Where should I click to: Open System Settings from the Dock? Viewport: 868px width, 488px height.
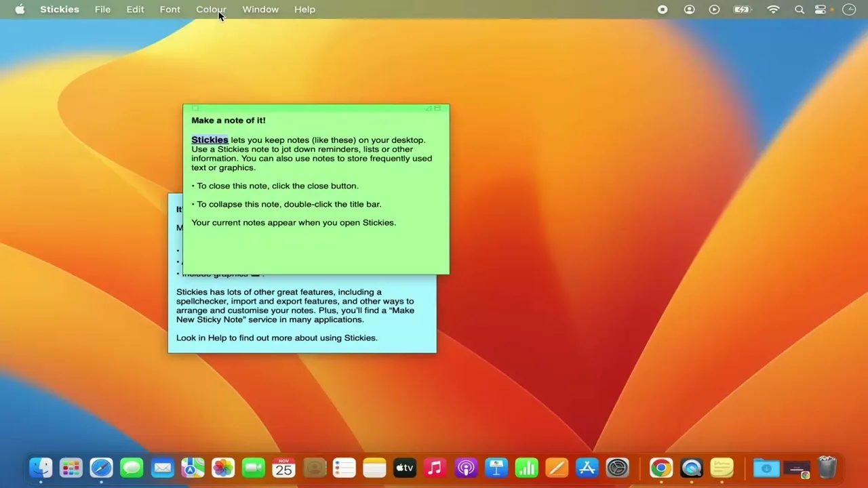[x=618, y=468]
